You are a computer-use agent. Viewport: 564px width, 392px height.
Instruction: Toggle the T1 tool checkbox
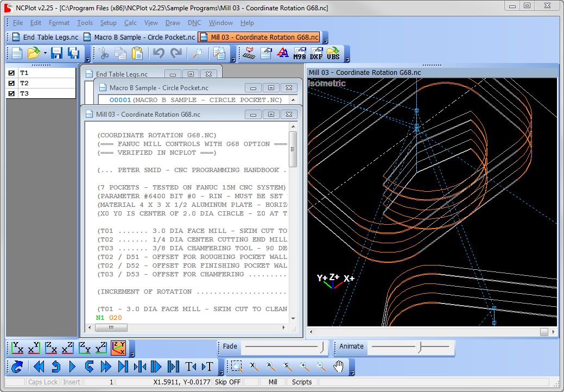point(11,73)
